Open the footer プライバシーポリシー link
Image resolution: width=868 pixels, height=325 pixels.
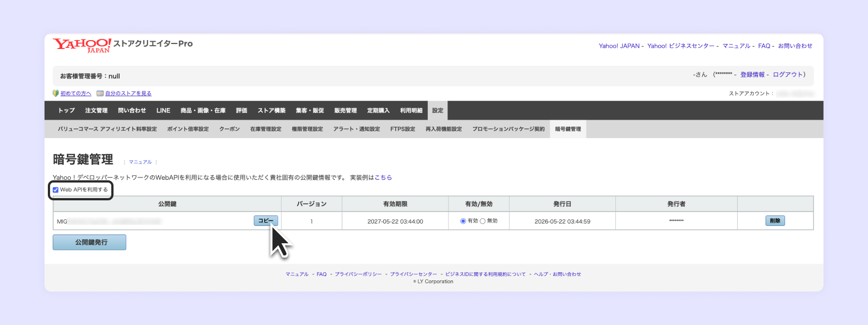[358, 274]
